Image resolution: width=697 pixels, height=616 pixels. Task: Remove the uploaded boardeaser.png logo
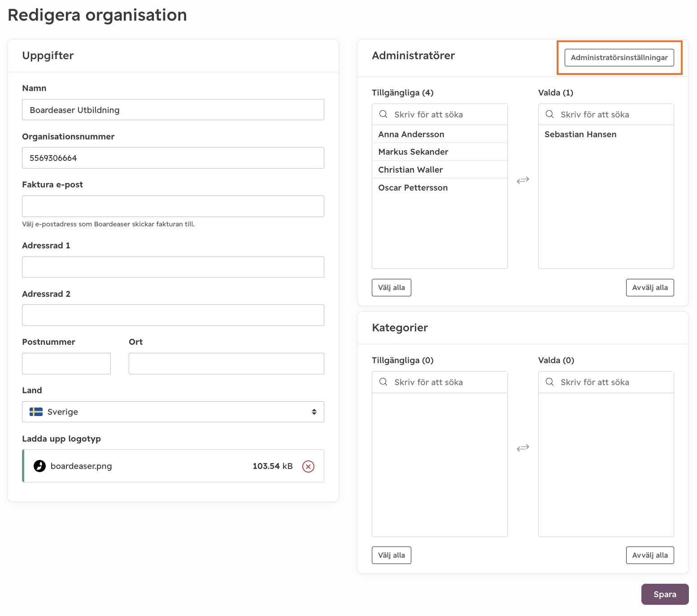308,466
